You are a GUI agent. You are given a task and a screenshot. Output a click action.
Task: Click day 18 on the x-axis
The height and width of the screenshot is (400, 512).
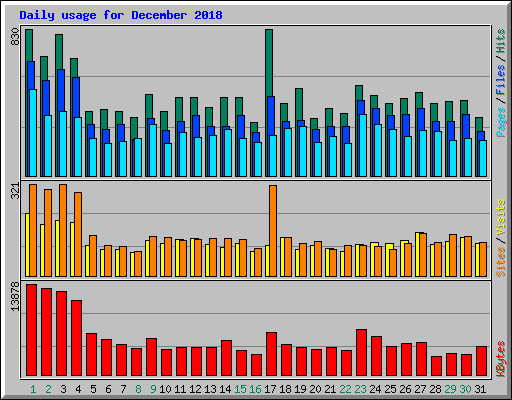pyautogui.click(x=285, y=389)
